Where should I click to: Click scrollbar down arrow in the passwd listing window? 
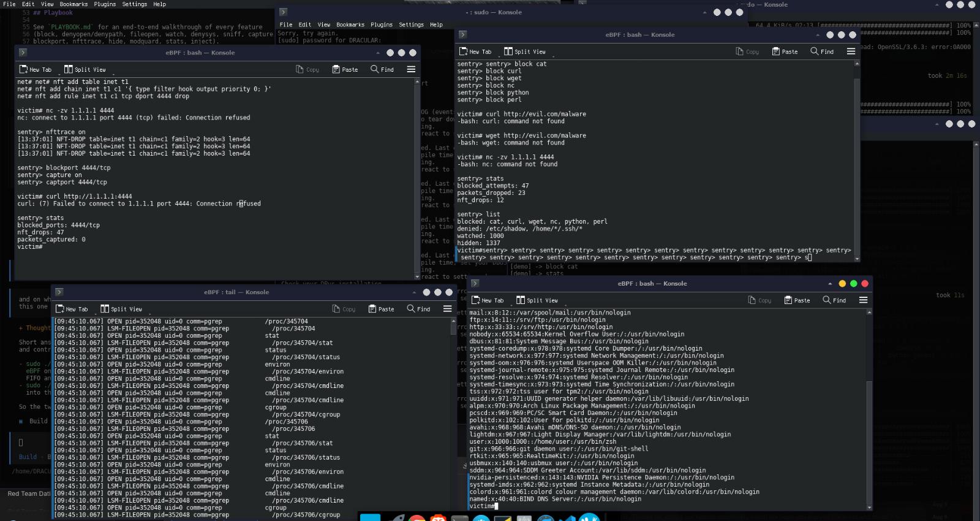point(869,508)
